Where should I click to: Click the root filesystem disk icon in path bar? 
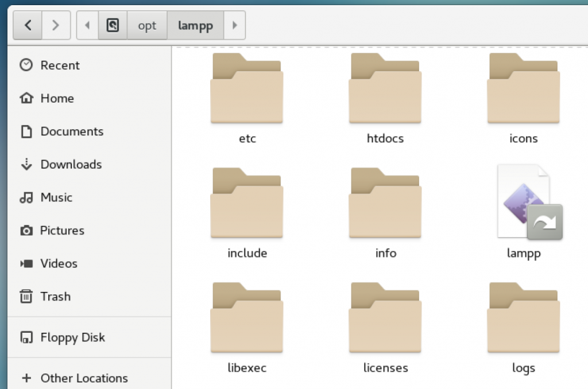tap(113, 25)
